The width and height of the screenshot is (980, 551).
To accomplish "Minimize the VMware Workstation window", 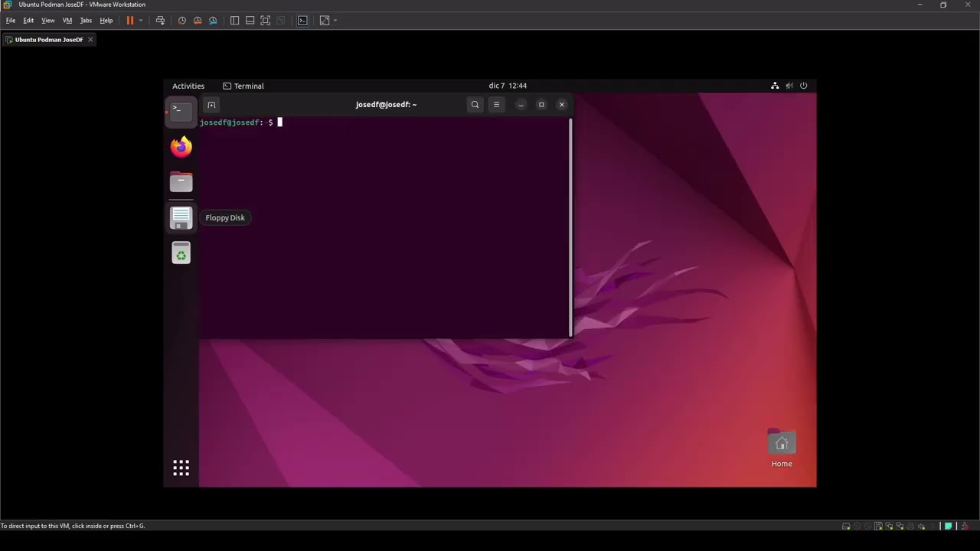I will (920, 5).
